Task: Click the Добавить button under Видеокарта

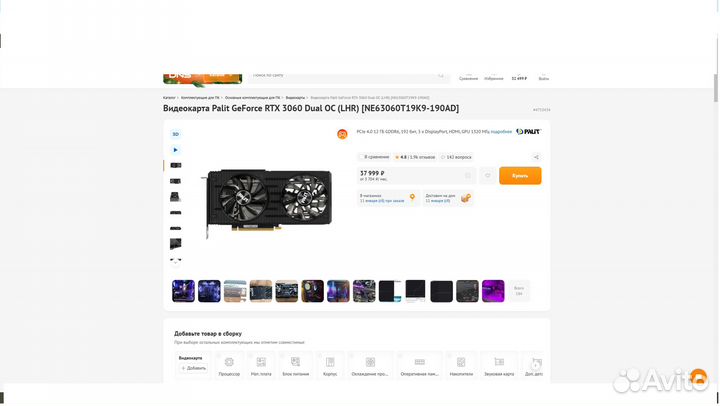Action: pyautogui.click(x=193, y=368)
